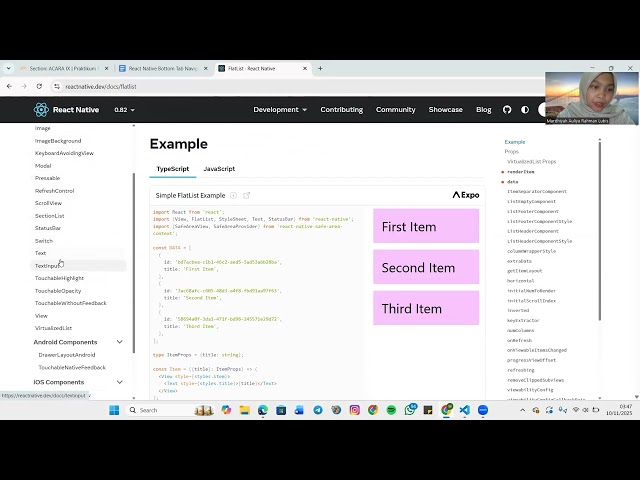
Task: Show hidden system tray icons
Action: click(x=522, y=410)
